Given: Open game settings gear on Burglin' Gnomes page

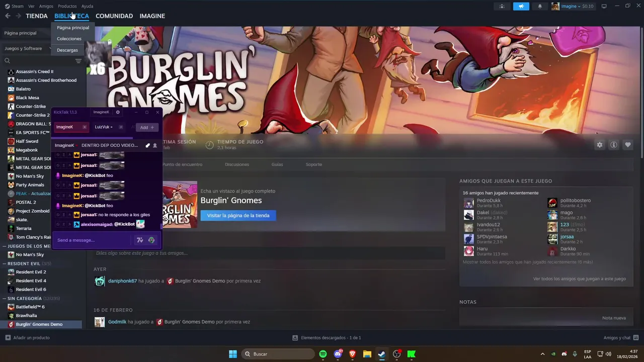Looking at the screenshot, I should tap(600, 145).
